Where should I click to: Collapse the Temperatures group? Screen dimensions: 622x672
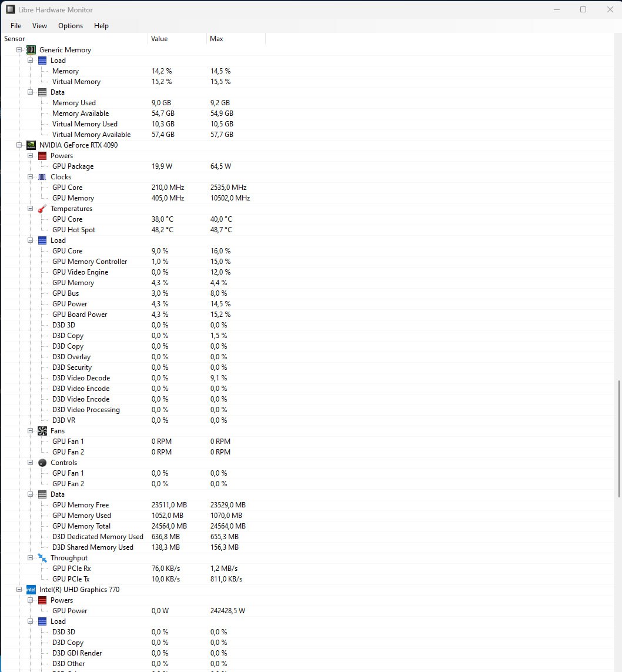30,209
